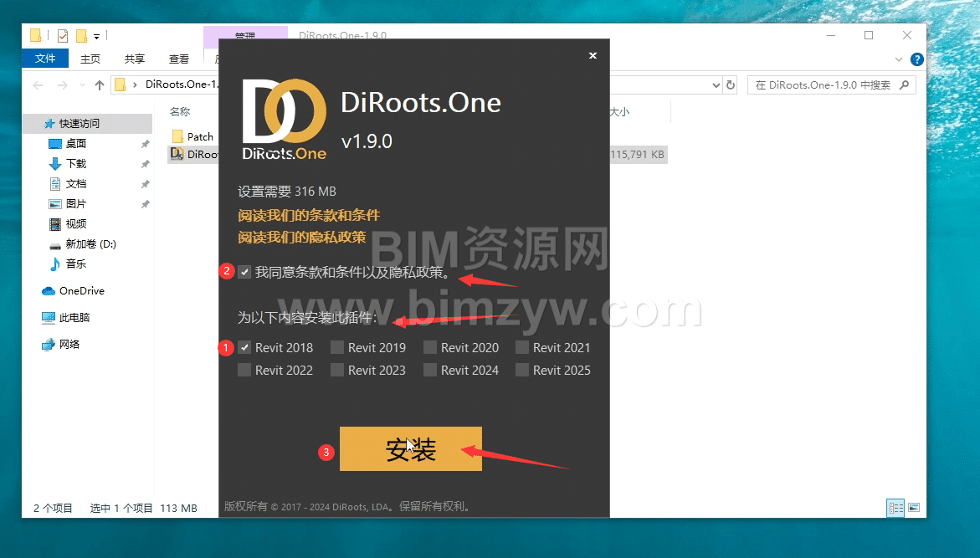
Task: Select the Patch folder icon in the file list
Action: click(x=177, y=136)
